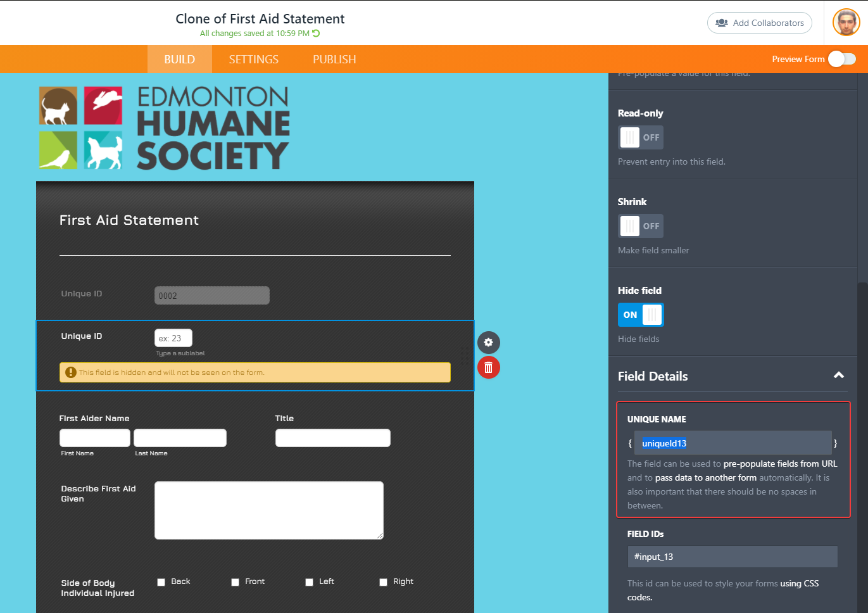Click the hidden Unique ID number input
868x613 pixels.
tap(173, 338)
